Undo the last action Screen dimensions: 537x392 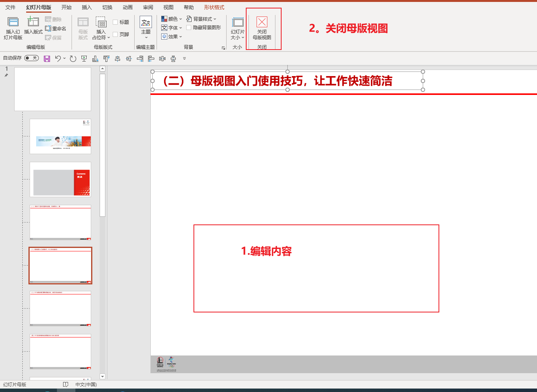[58, 58]
